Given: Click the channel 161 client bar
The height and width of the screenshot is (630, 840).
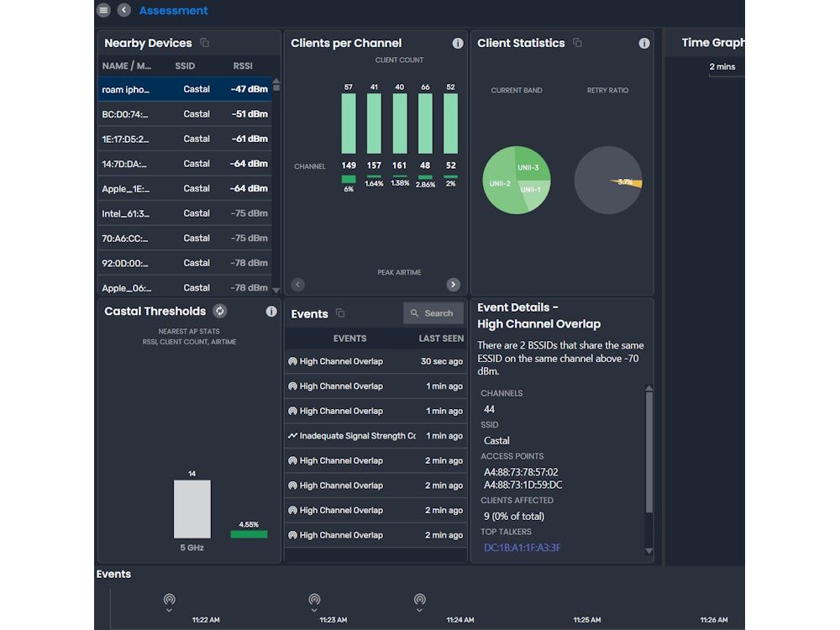Looking at the screenshot, I should pos(400,123).
